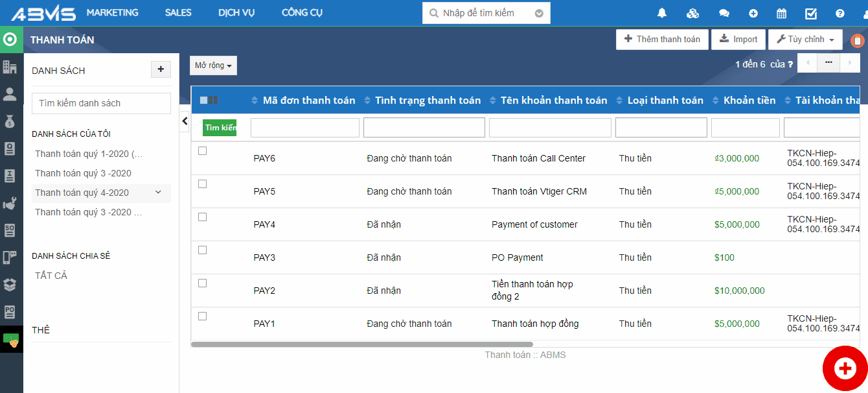Open the chat messages icon
Screen dimensions: 868x393
click(724, 13)
